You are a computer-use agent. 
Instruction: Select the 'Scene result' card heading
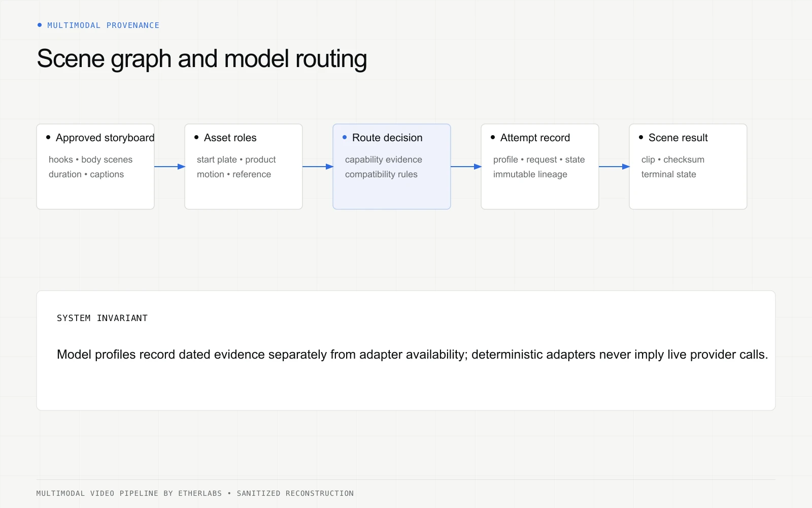(x=678, y=138)
